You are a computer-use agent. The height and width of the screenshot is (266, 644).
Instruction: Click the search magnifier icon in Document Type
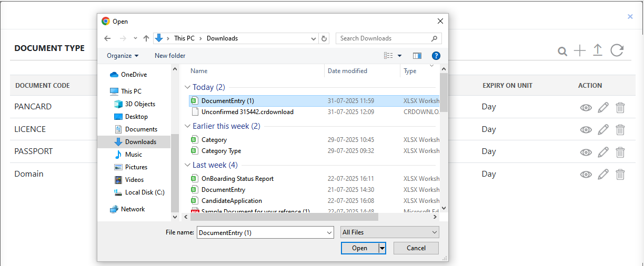(562, 51)
